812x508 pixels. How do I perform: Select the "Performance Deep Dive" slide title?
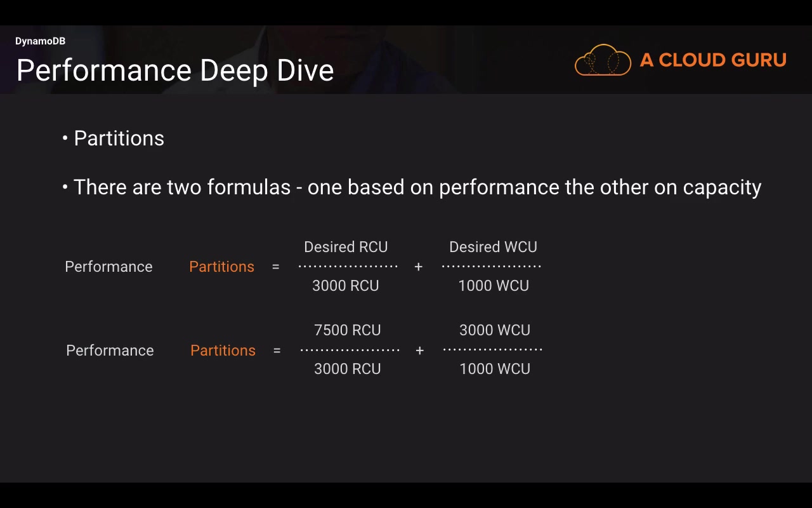(x=174, y=70)
